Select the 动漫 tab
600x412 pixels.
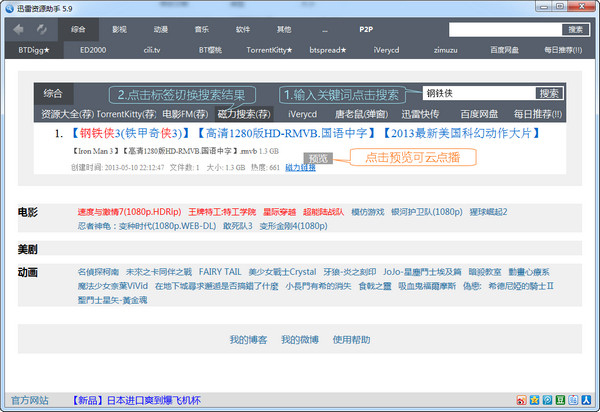[x=161, y=29]
